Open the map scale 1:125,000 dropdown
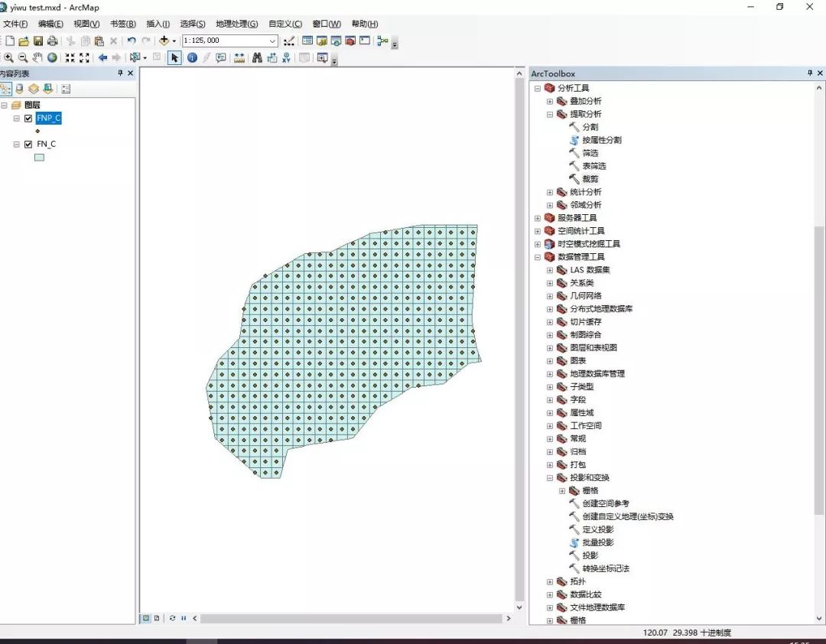826x644 pixels. pos(272,41)
